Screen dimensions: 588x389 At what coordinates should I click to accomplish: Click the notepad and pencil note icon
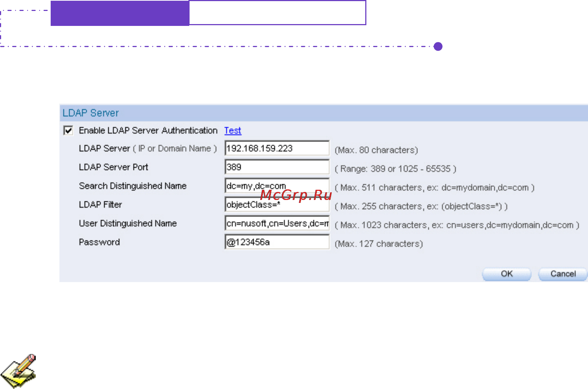(x=18, y=371)
